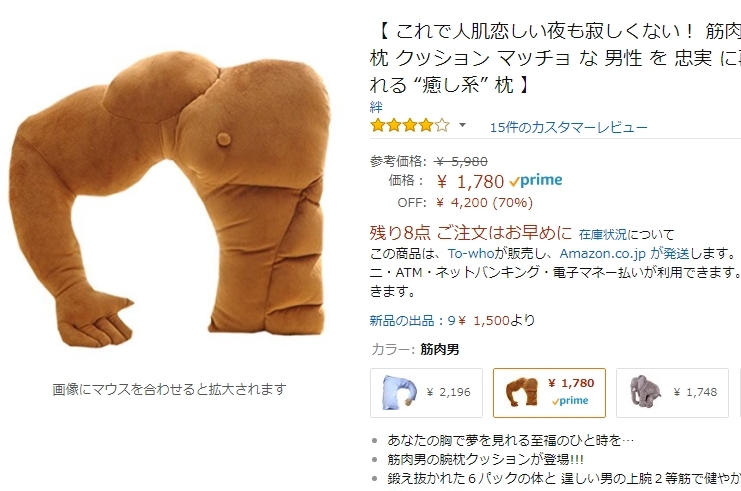
Task: Click the main muscle arm pillow image
Action: 169,198
